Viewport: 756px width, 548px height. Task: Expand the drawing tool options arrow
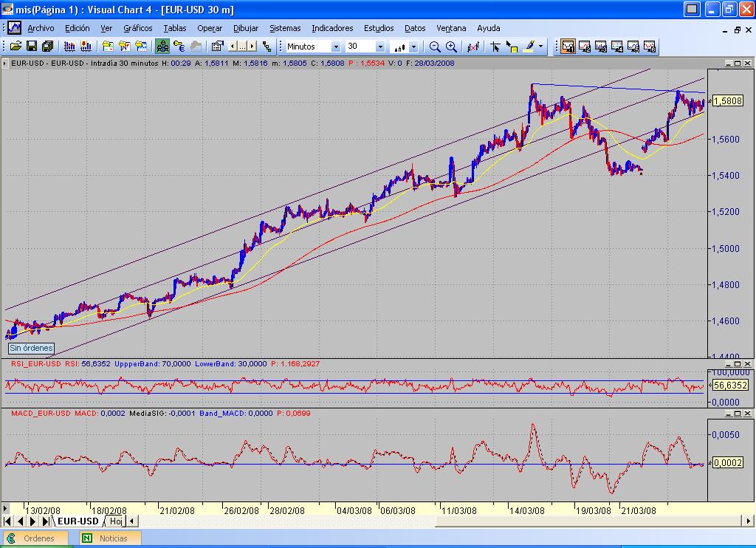541,46
